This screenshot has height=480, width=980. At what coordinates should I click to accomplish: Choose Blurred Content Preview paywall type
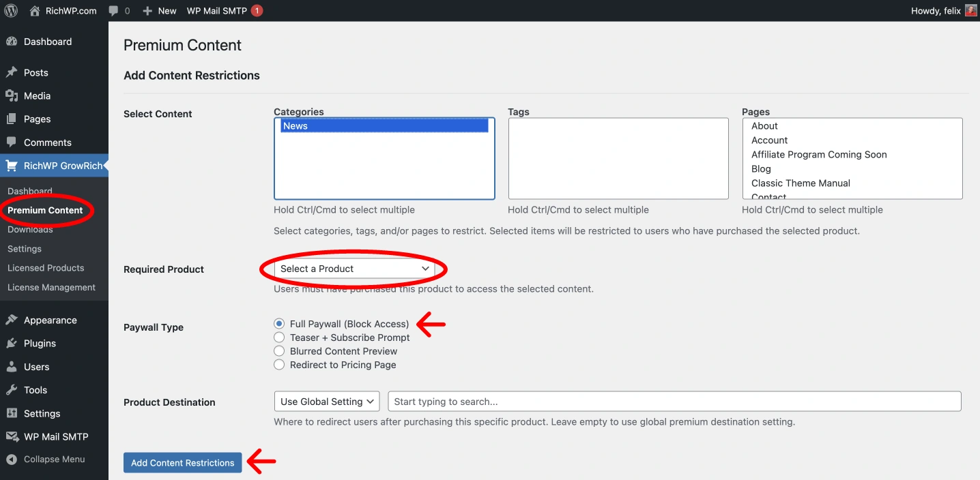tap(279, 351)
